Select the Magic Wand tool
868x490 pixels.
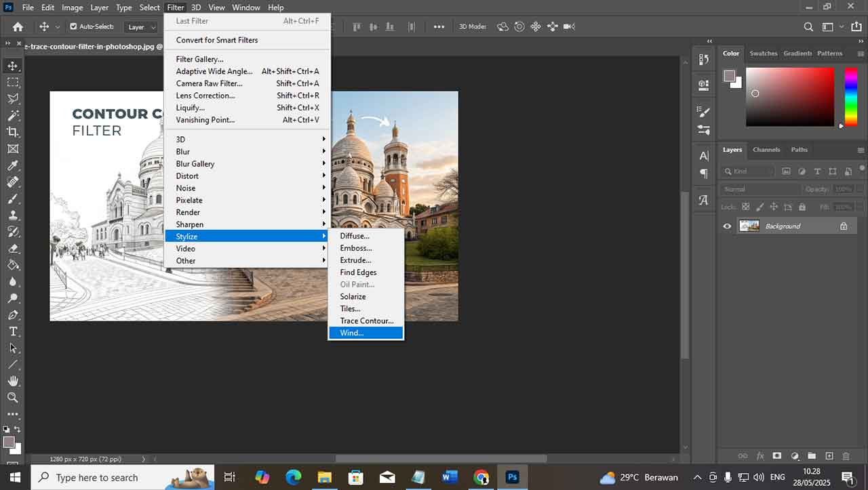[x=13, y=115]
